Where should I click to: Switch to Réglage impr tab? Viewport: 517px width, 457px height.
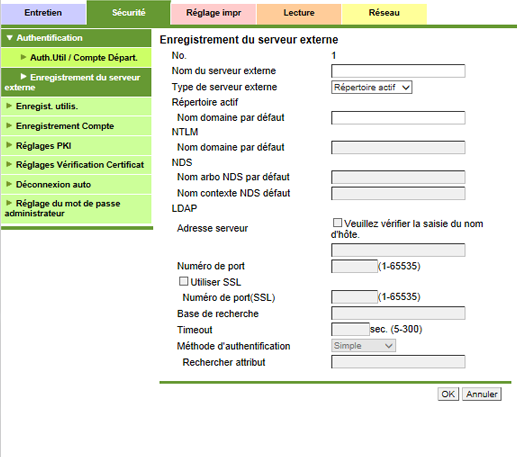(213, 13)
